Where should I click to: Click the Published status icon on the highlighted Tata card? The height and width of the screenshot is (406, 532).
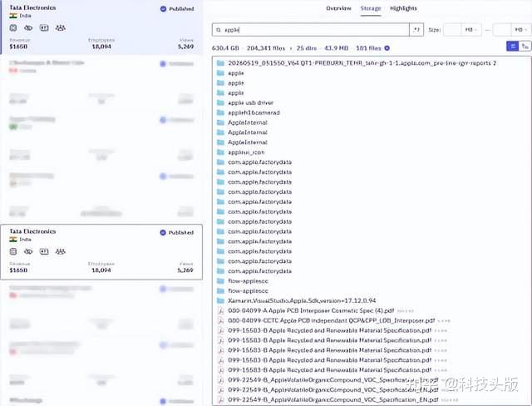click(163, 9)
